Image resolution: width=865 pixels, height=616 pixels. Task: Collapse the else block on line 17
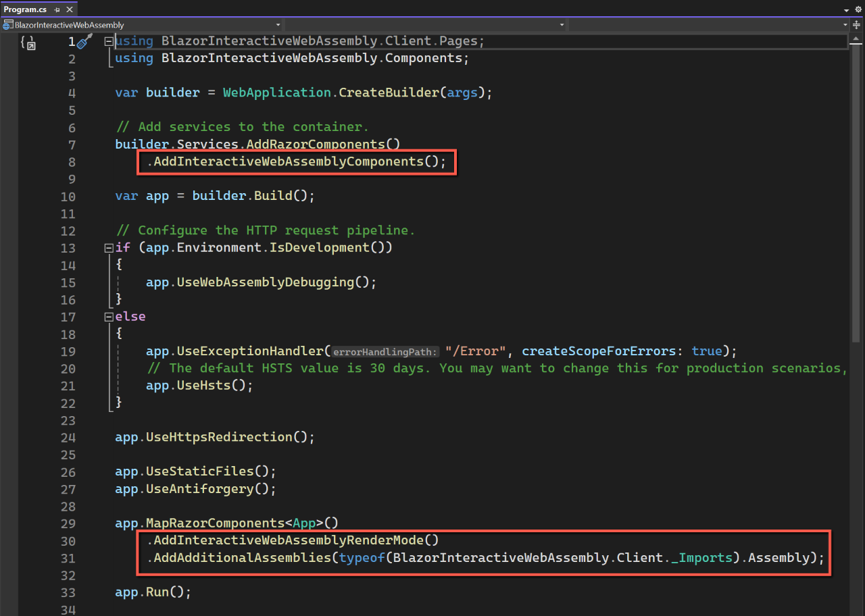108,316
